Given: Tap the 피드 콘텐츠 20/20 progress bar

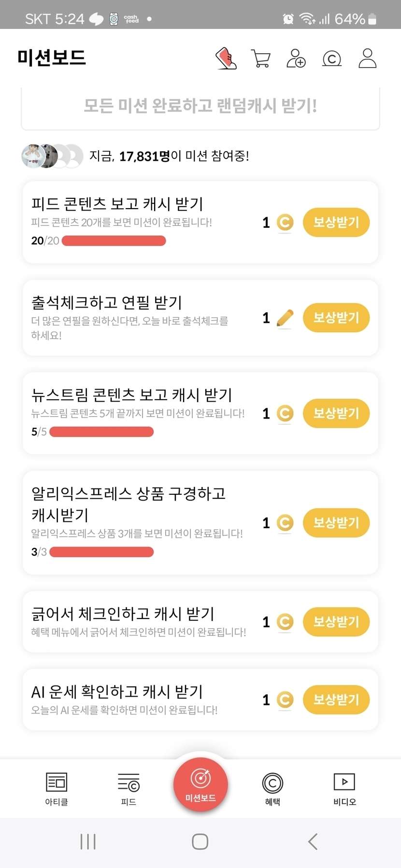Looking at the screenshot, I should tap(114, 241).
